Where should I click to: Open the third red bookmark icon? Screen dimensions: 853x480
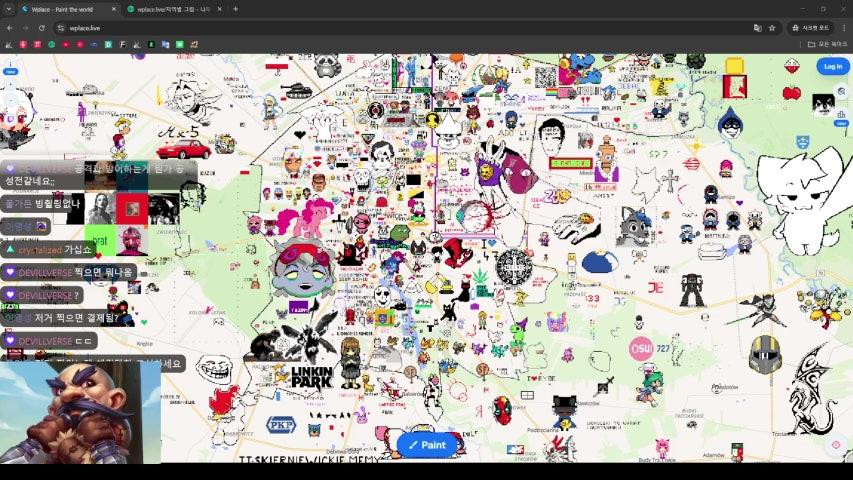(37, 45)
